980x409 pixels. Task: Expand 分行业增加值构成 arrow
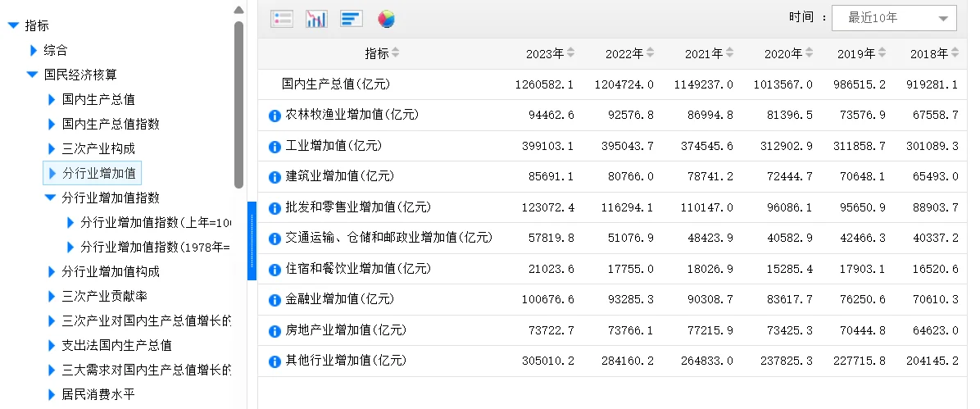pos(52,271)
